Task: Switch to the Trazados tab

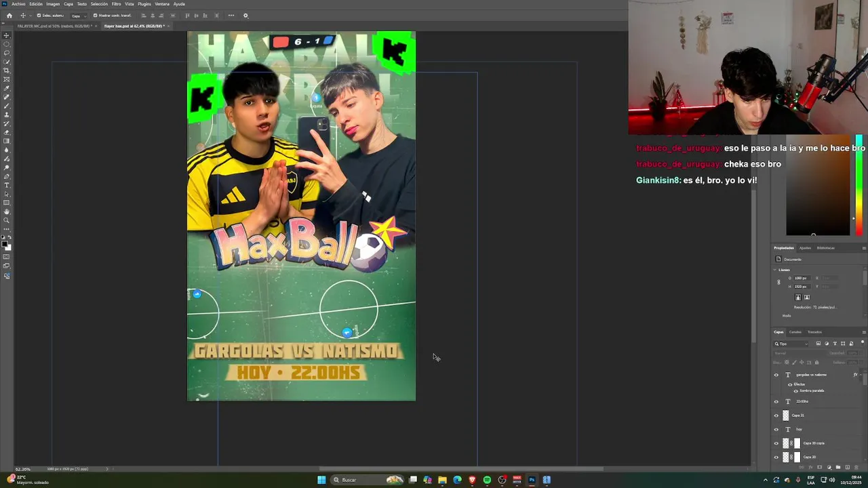Action: point(814,332)
